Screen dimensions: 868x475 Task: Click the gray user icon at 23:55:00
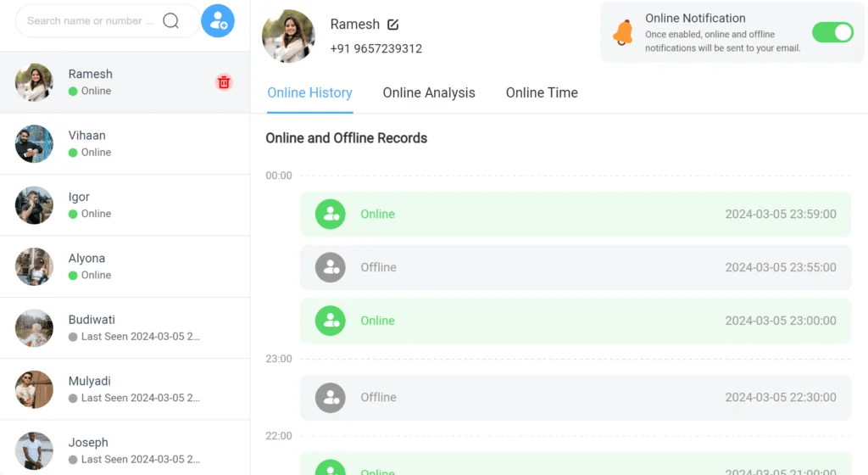point(331,267)
